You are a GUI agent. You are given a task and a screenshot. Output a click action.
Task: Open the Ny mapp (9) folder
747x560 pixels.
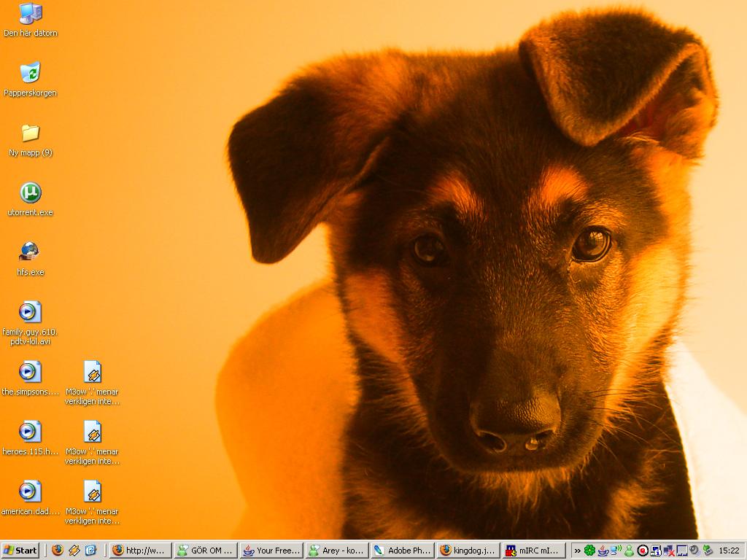30,133
